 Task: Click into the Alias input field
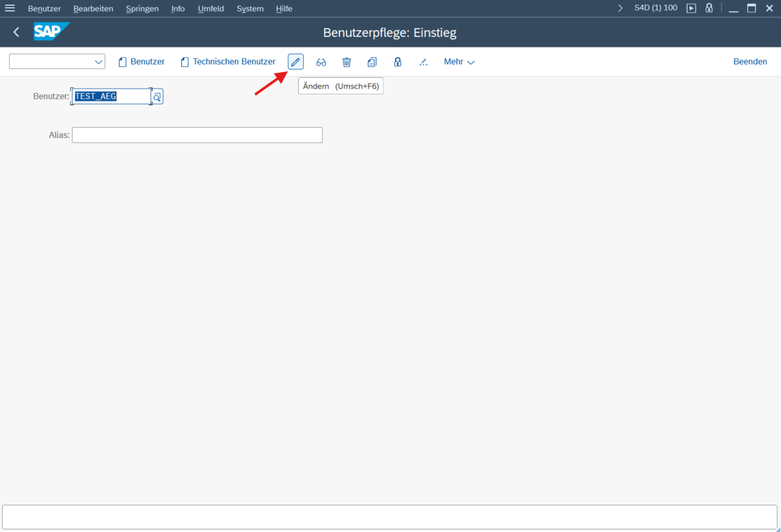[x=197, y=135]
